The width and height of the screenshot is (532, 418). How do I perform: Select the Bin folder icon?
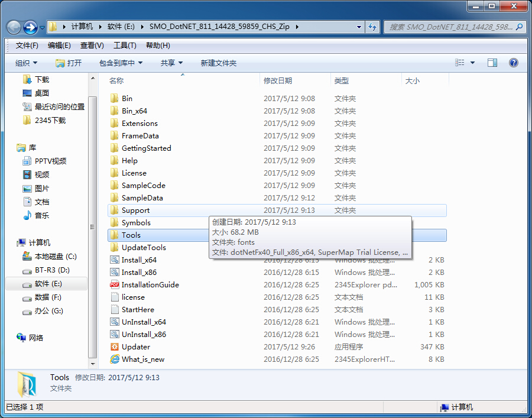click(x=114, y=98)
